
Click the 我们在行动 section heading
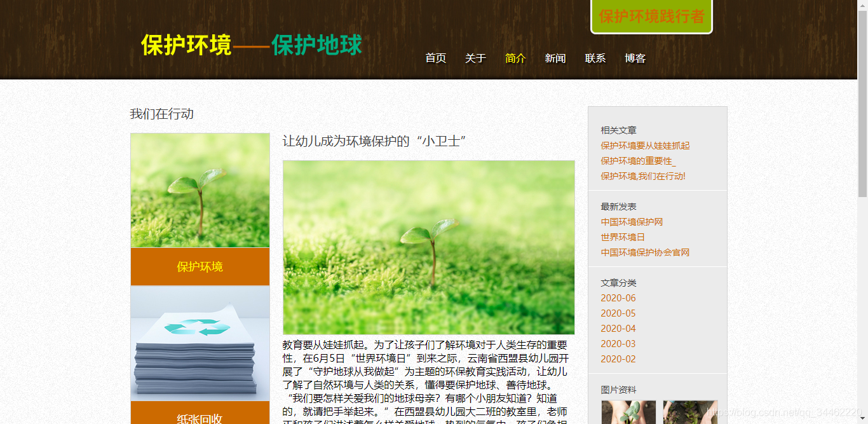coord(162,114)
